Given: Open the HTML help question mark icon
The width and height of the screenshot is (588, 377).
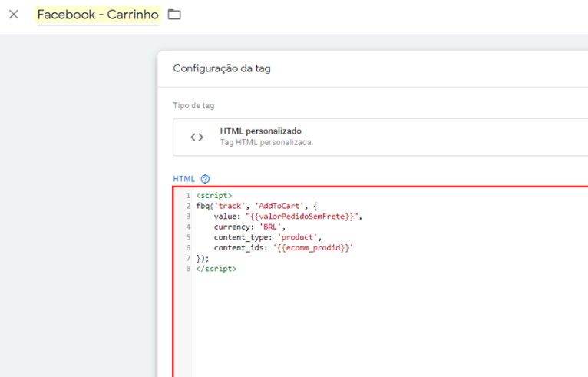Looking at the screenshot, I should coord(205,179).
